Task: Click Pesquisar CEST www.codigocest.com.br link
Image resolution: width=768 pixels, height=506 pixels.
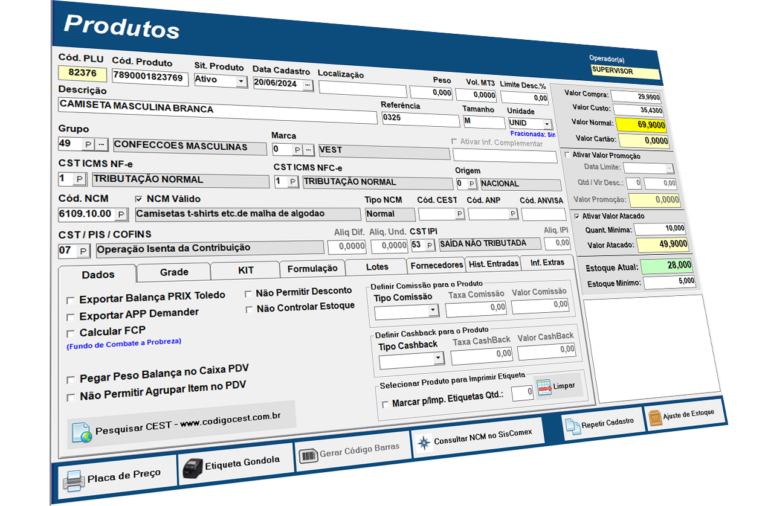Action: point(188,423)
